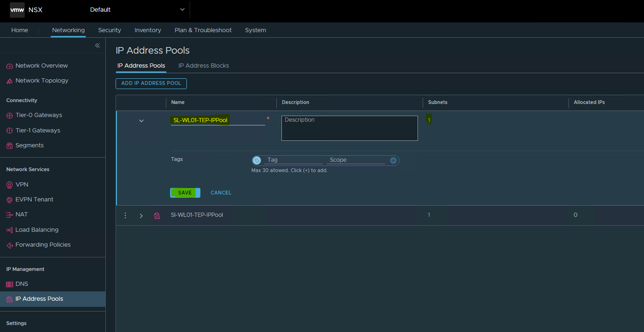Open Load Balancing page
This screenshot has height=332, width=644.
pos(37,230)
